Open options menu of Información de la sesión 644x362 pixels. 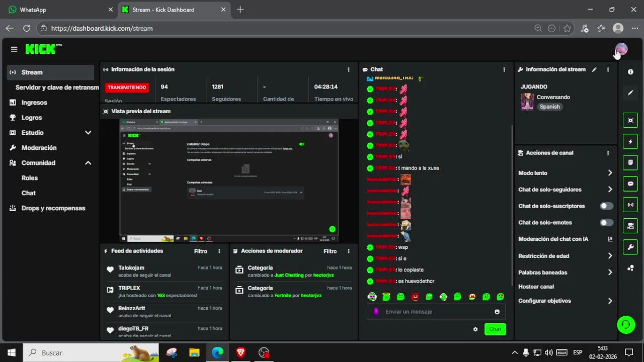coord(349,69)
